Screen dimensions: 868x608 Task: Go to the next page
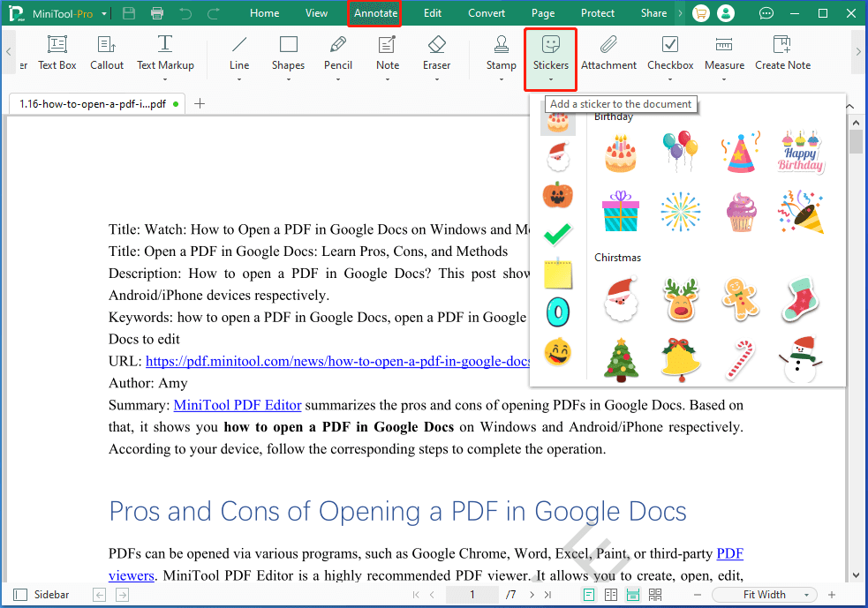point(532,595)
